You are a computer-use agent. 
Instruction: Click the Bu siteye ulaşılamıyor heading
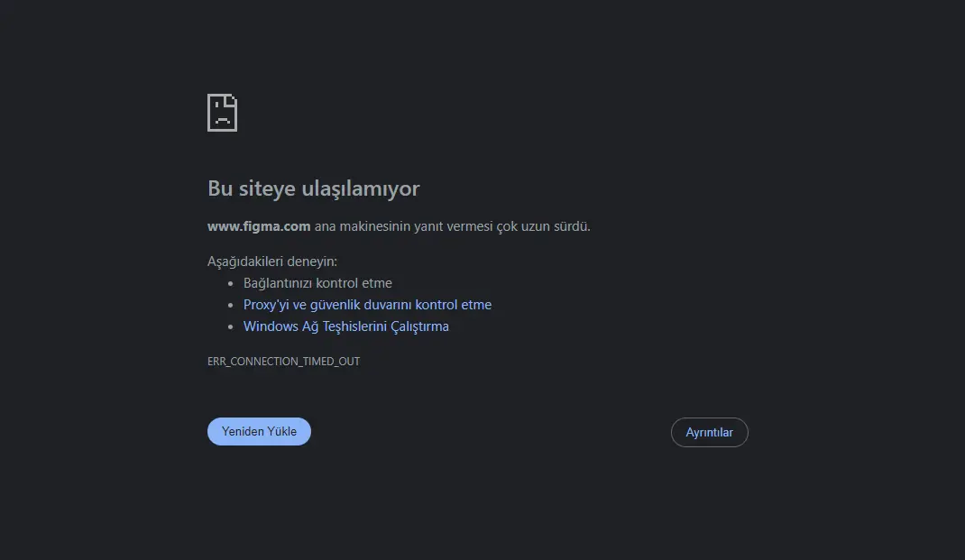pyautogui.click(x=313, y=188)
